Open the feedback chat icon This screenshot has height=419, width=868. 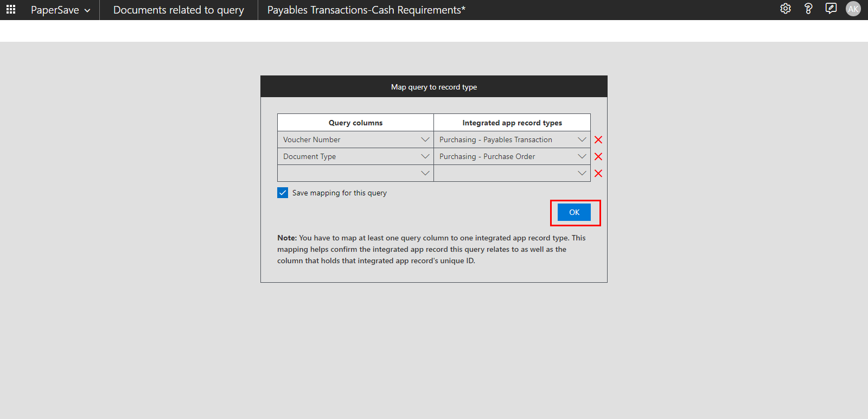pos(831,9)
